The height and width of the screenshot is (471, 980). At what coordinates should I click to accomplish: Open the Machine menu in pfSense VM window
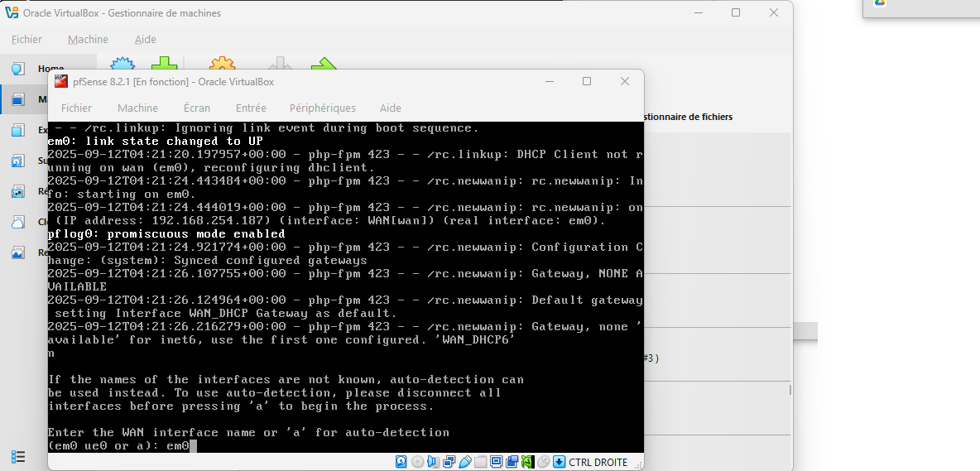pos(137,108)
